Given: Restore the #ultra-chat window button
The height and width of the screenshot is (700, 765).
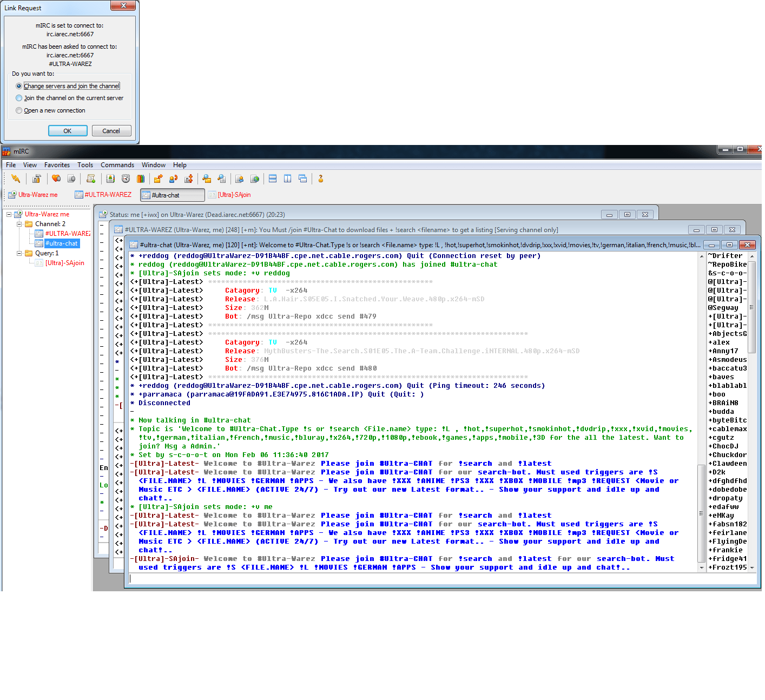Looking at the screenshot, I should pyautogui.click(x=729, y=245).
